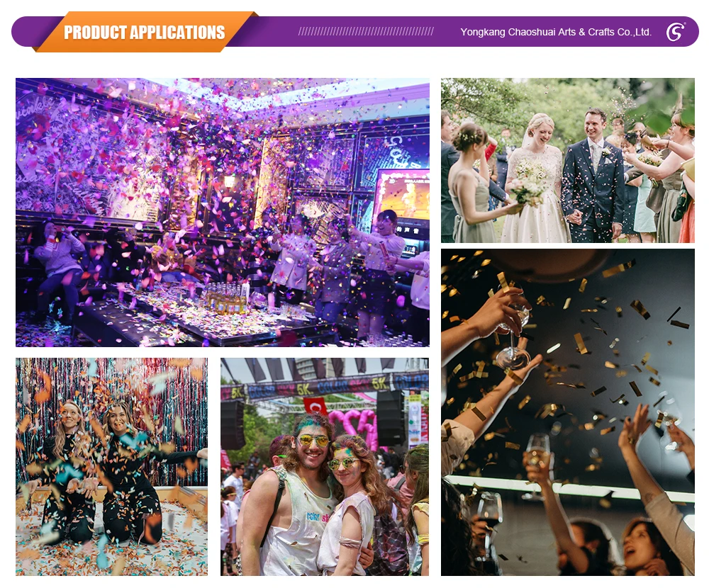Click the Product Applications orange banner

pos(145,32)
